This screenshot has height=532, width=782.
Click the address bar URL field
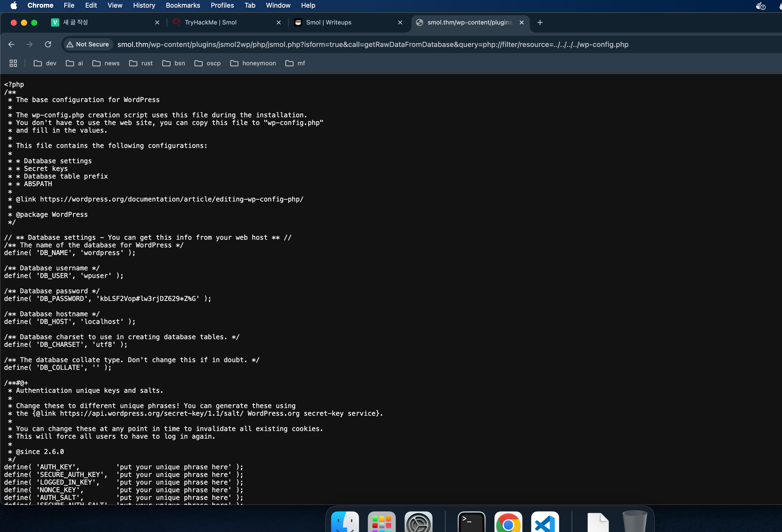coord(372,44)
